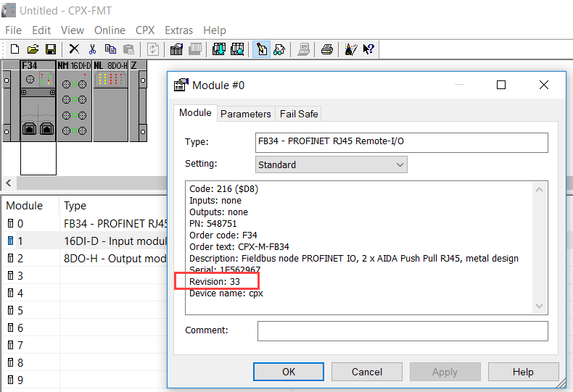Viewport: 573px width, 392px height.
Task: Click the grayed list window icon
Action: tap(195, 49)
